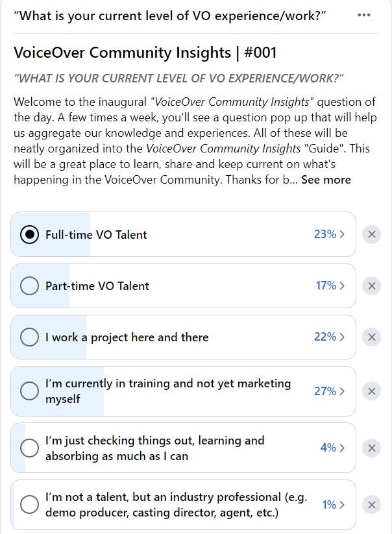Screen dimensions: 392x534
Task: Remove the Part-time VO Talent option
Action: 372,285
